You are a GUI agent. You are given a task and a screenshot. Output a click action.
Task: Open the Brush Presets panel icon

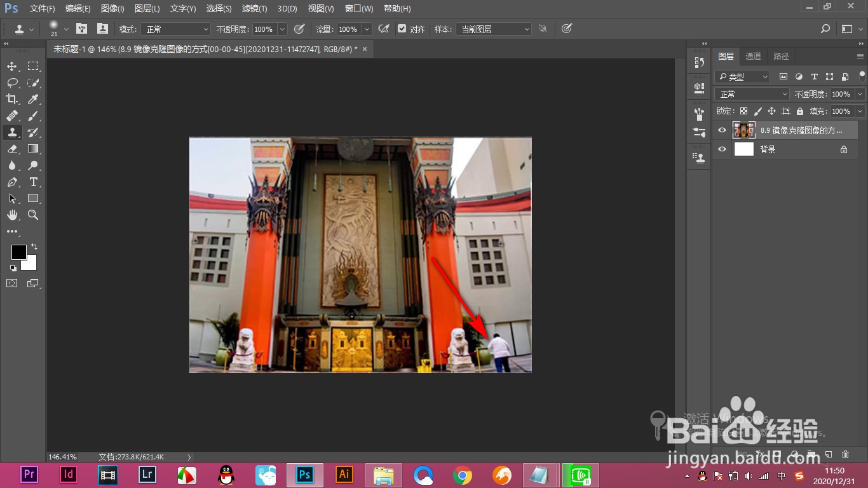coord(699,114)
